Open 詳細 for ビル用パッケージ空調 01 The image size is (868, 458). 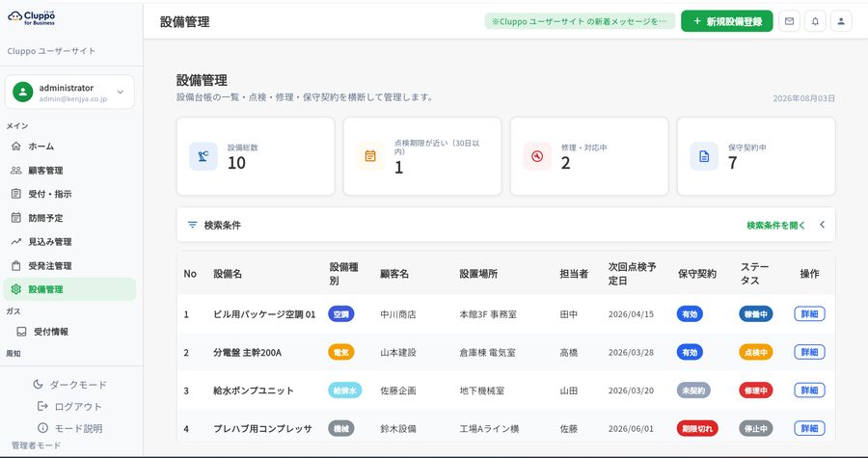click(x=809, y=313)
